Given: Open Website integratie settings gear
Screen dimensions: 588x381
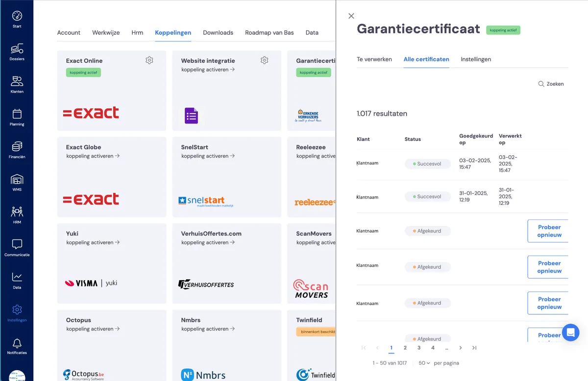Looking at the screenshot, I should coord(265,60).
